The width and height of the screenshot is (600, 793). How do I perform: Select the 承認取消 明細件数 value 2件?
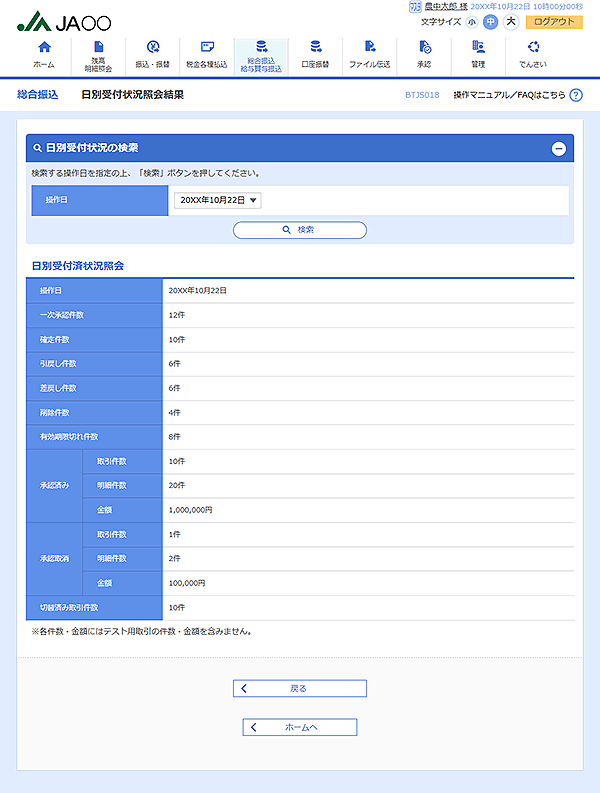click(x=174, y=558)
